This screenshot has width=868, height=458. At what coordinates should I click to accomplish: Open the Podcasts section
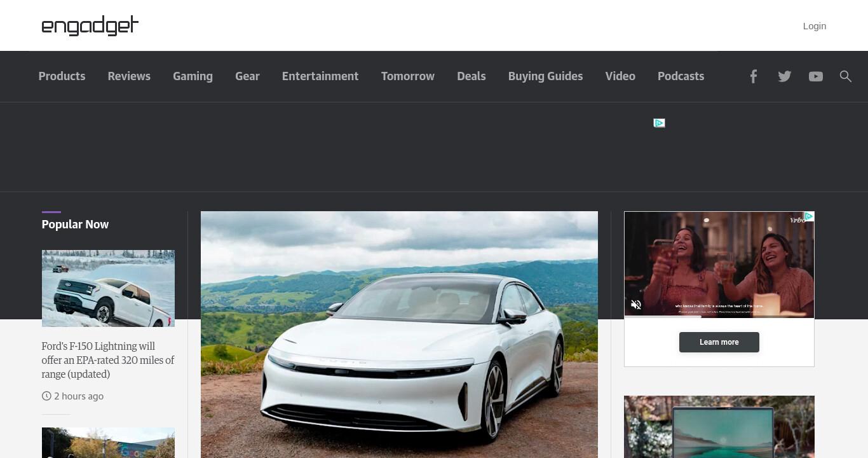coord(681,76)
